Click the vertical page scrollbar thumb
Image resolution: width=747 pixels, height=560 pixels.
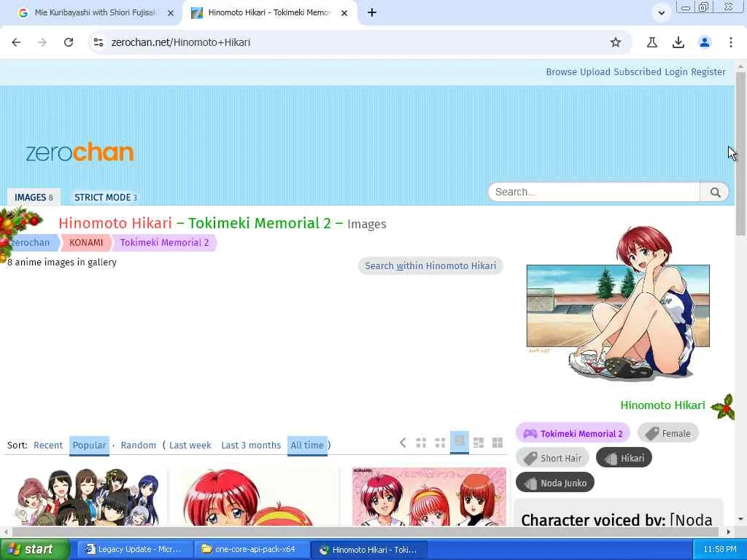coord(740,153)
